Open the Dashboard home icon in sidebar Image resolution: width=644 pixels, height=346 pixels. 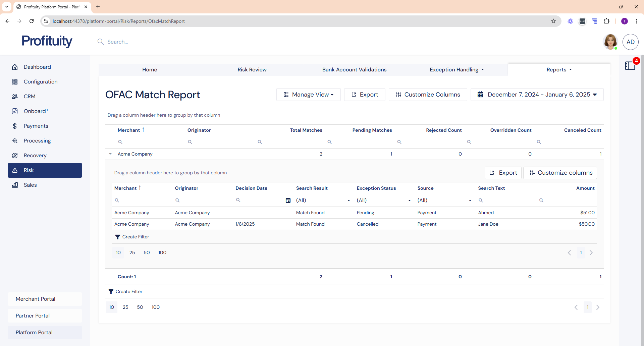(x=15, y=67)
